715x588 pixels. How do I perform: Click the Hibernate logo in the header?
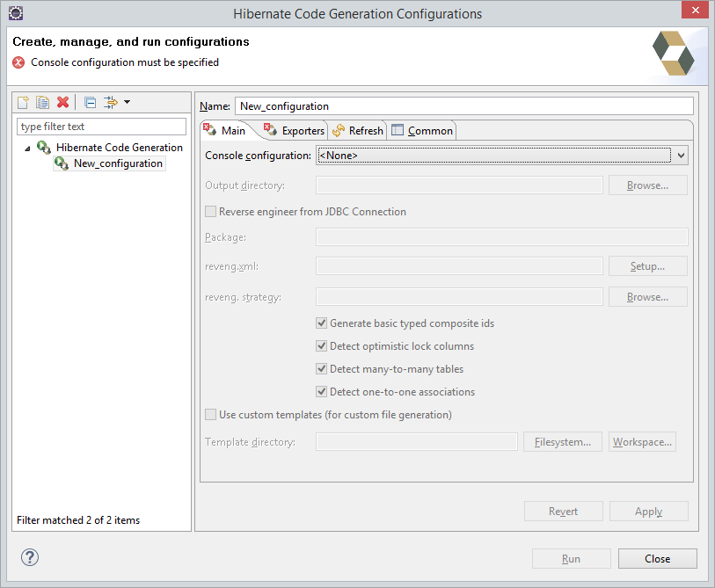pyautogui.click(x=674, y=53)
